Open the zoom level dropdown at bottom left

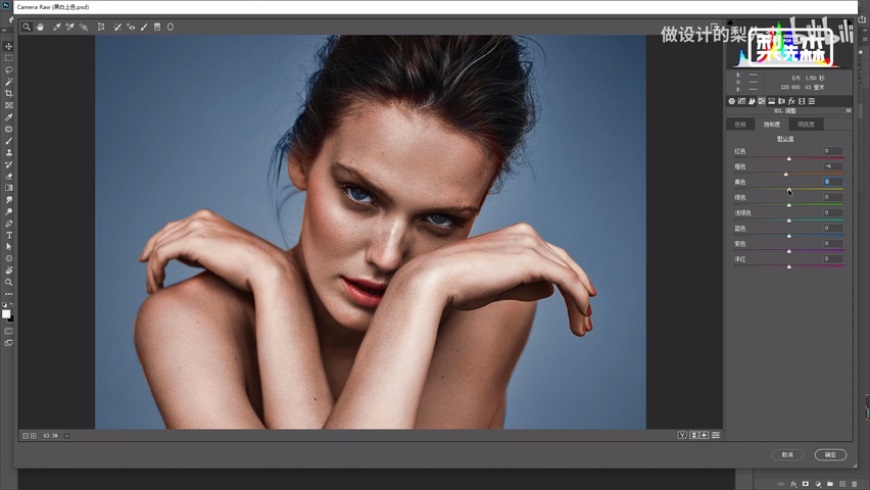(x=67, y=436)
